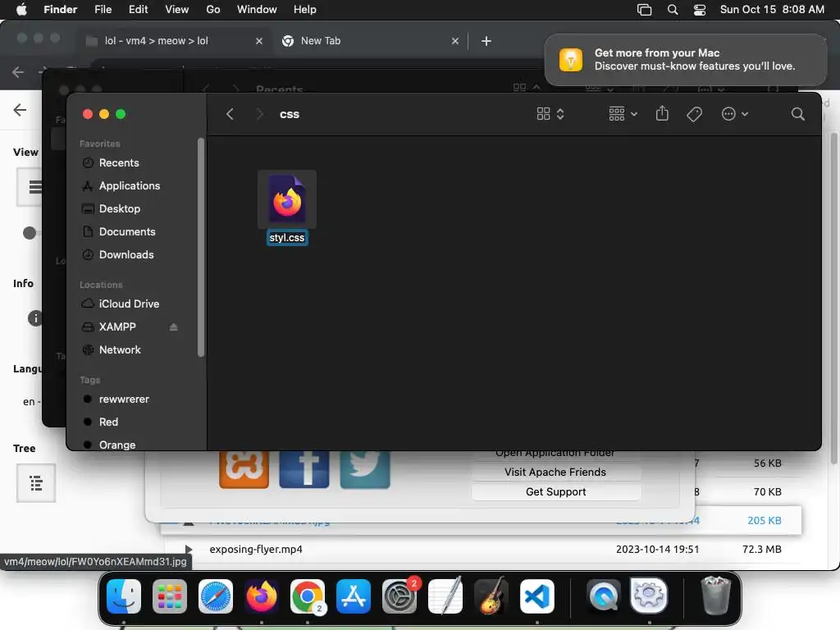The image size is (840, 630).
Task: Open a new browser tab with plus button
Action: click(x=486, y=41)
